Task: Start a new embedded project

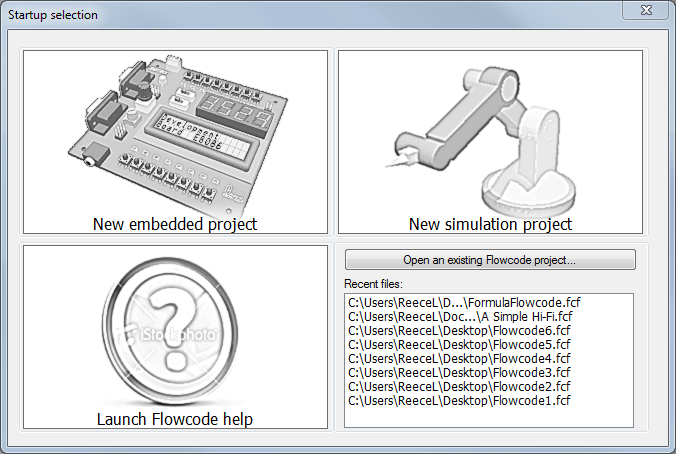Action: point(175,142)
